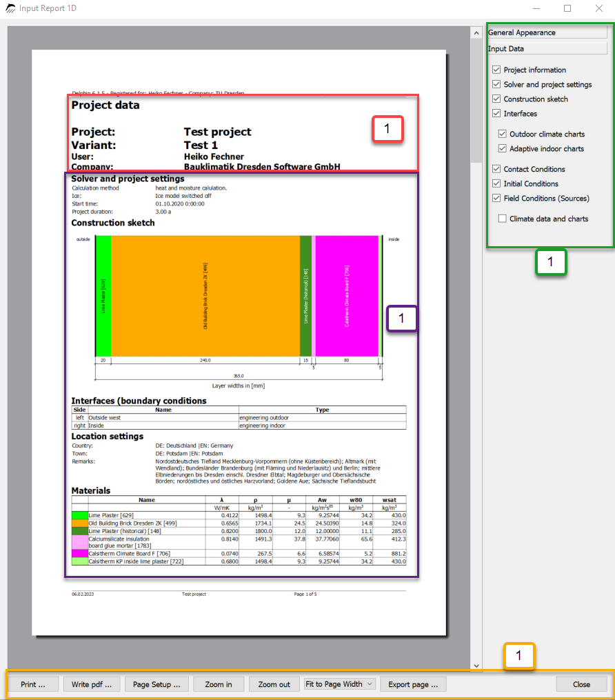Click the Zoom in button
615x700 pixels.
219,684
